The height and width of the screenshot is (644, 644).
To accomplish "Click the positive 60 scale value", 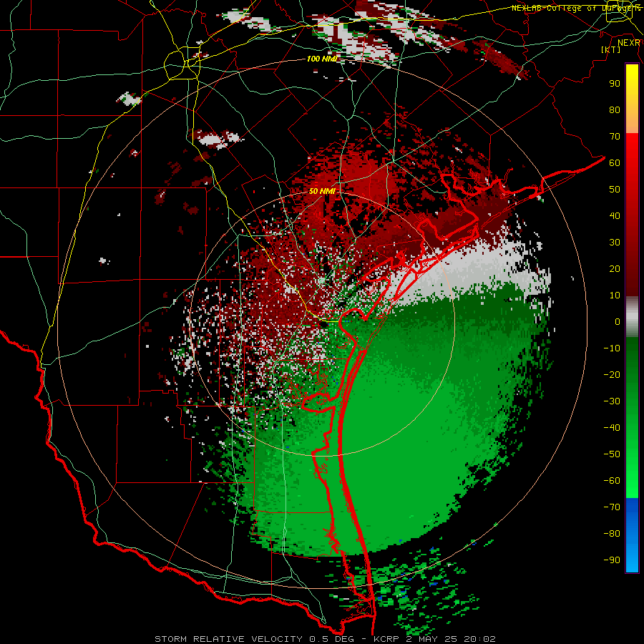I will 615,162.
